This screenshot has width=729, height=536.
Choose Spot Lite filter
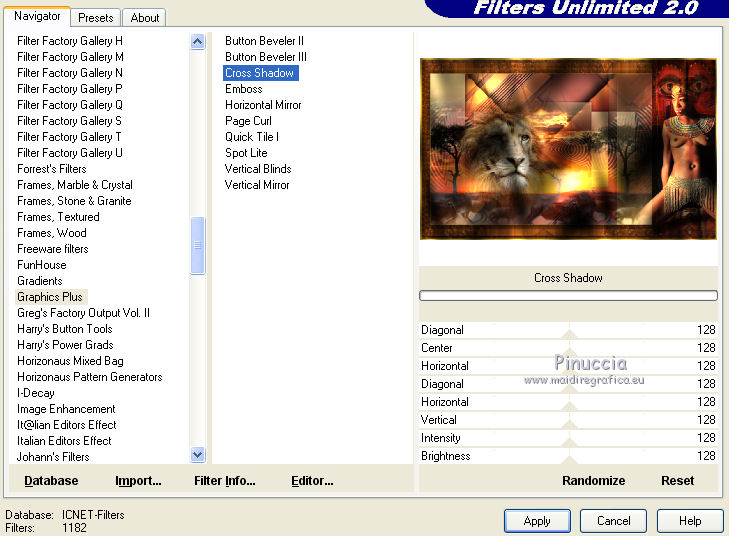pyautogui.click(x=246, y=153)
